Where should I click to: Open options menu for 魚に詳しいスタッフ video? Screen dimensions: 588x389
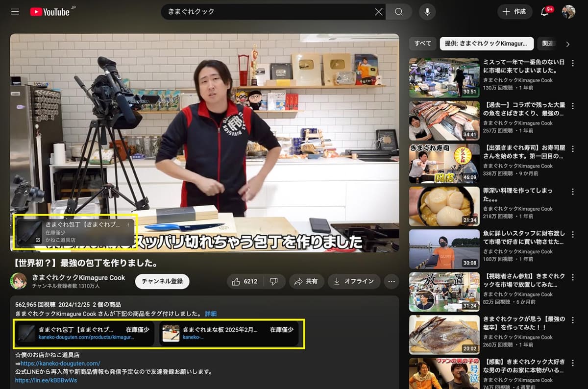(x=572, y=235)
